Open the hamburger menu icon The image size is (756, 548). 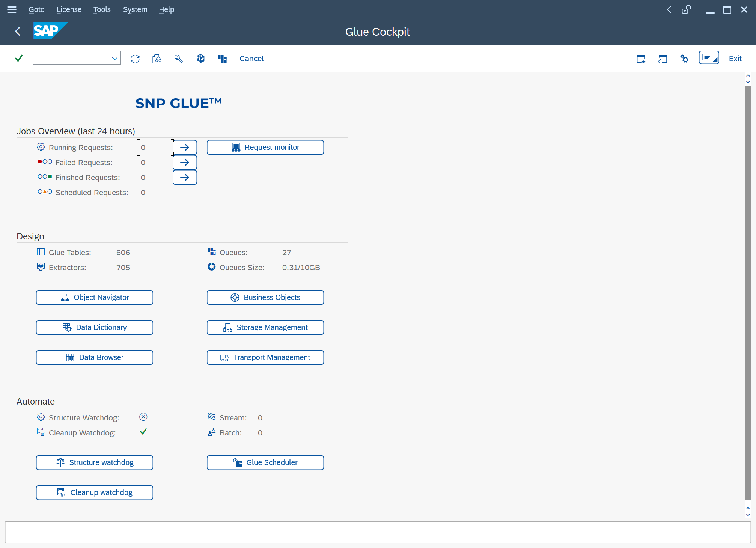click(x=12, y=9)
